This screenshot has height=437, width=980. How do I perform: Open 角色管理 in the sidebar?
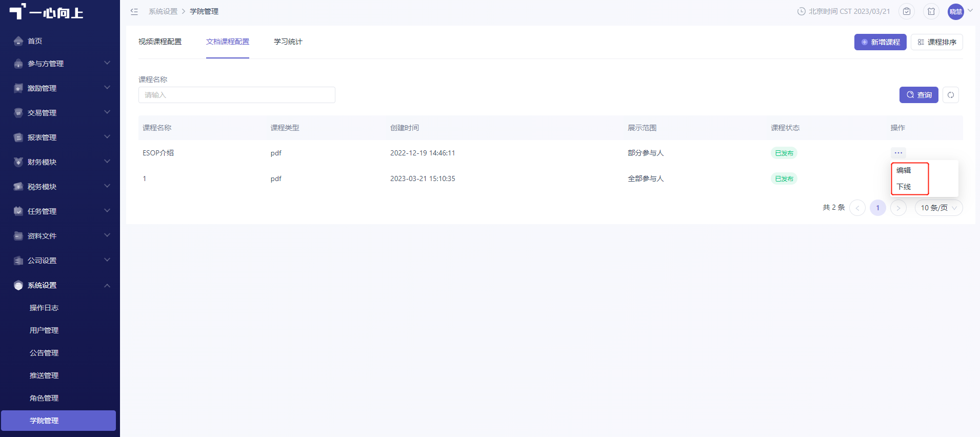44,398
